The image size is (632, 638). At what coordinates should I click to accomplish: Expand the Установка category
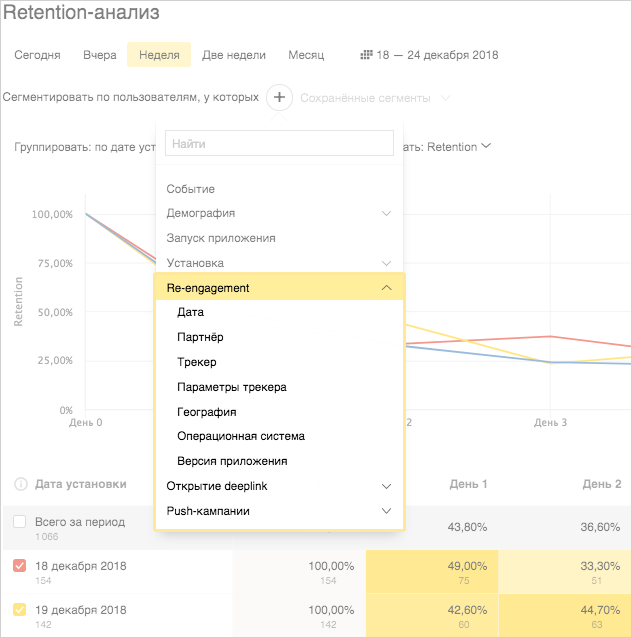[x=386, y=262]
